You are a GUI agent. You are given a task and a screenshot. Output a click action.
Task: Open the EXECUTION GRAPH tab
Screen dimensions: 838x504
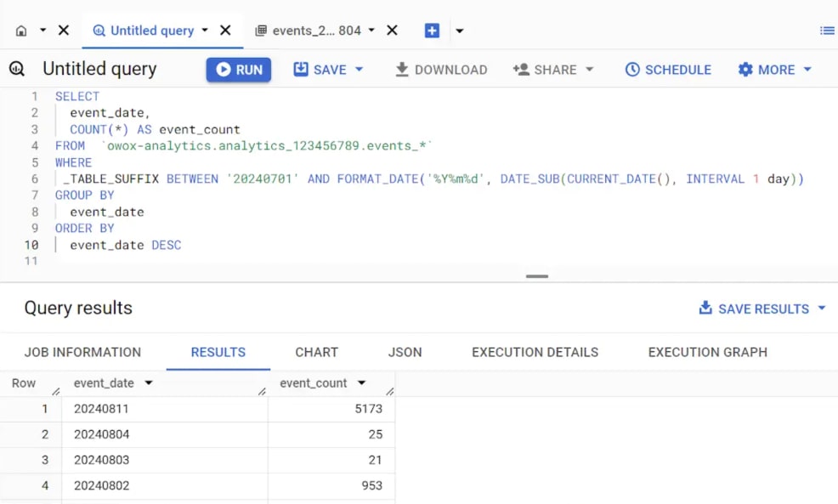click(708, 352)
